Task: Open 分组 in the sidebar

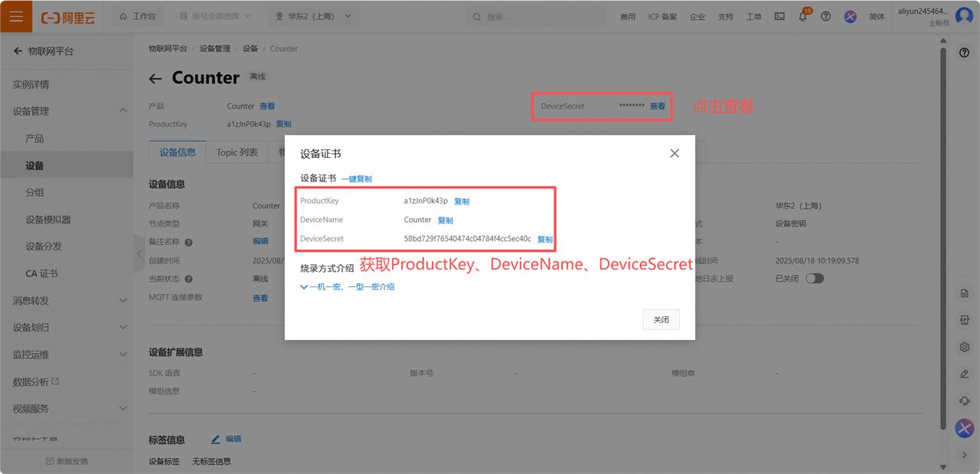Action: coord(34,192)
